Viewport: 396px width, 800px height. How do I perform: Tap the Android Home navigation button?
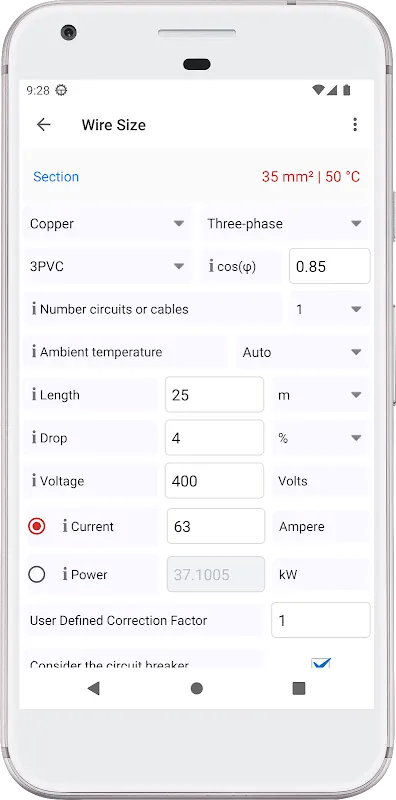[x=197, y=689]
